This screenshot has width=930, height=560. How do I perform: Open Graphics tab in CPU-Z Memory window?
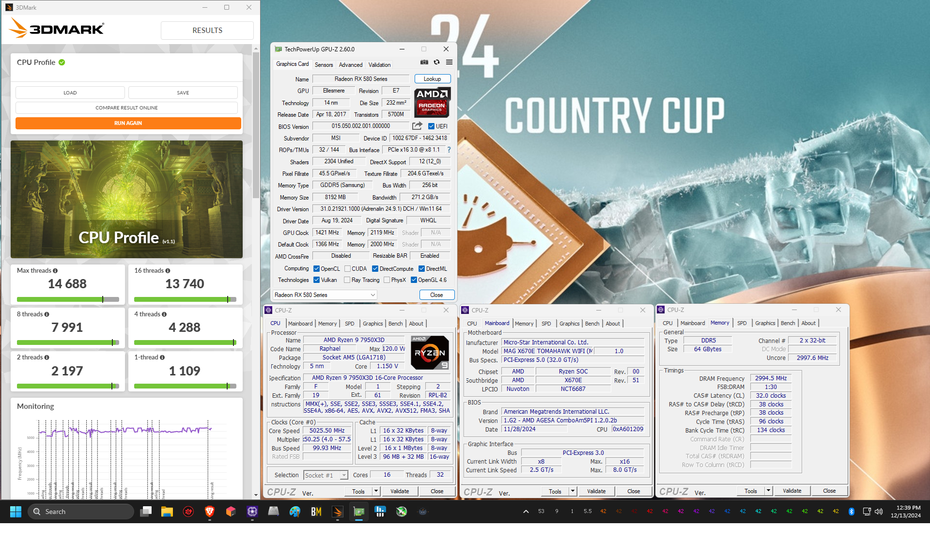765,323
